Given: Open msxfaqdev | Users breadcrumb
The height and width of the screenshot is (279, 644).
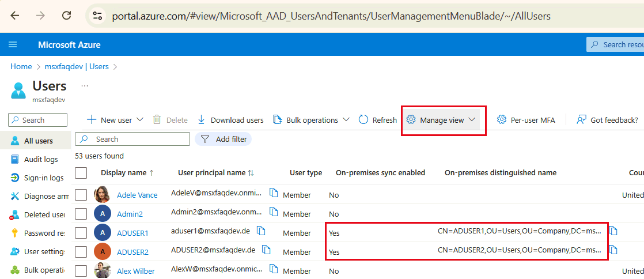Looking at the screenshot, I should point(77,66).
